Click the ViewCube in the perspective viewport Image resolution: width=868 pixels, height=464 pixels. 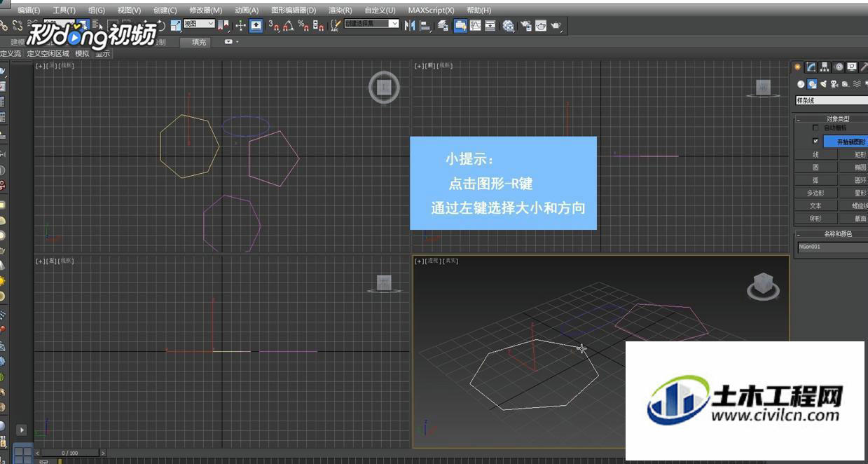point(763,285)
